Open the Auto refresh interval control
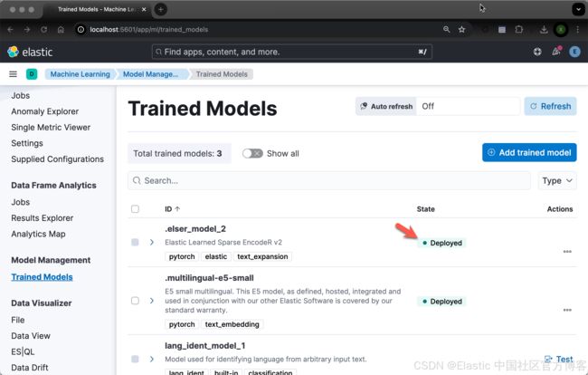Screen dimensions: 588x375 point(468,106)
